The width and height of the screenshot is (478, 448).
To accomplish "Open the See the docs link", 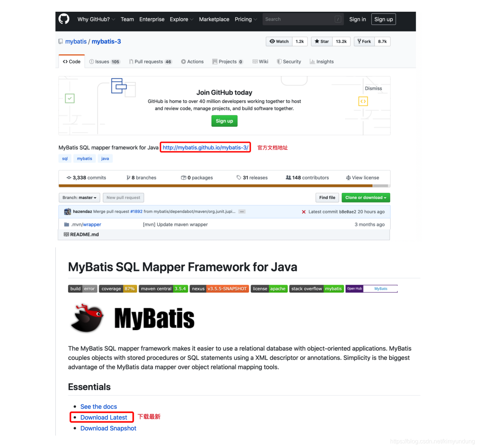I will (99, 407).
